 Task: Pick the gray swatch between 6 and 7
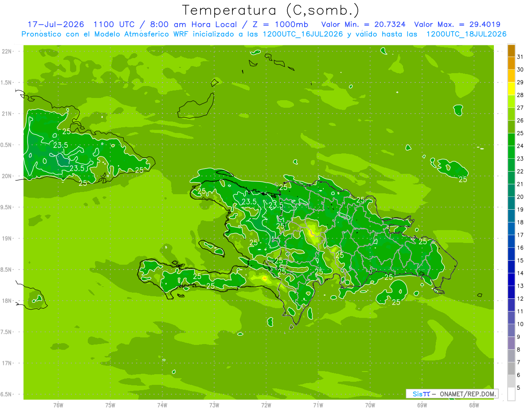click(511, 369)
